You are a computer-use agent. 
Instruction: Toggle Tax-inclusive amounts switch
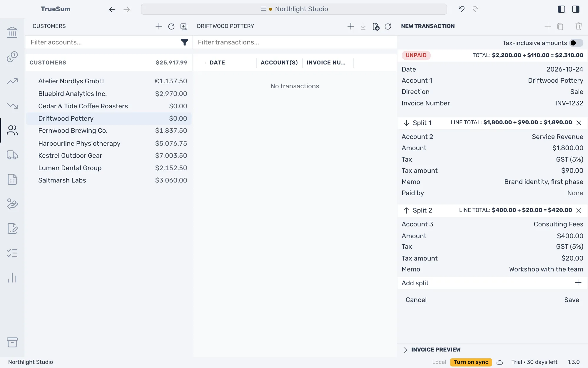[576, 43]
